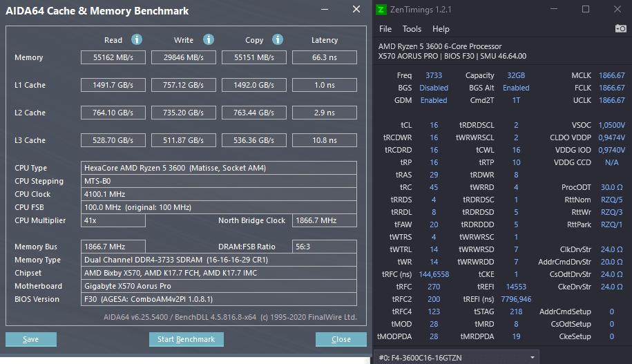The width and height of the screenshot is (632, 364).
Task: Click the Copy info icon in AIDA64
Action: (x=277, y=39)
